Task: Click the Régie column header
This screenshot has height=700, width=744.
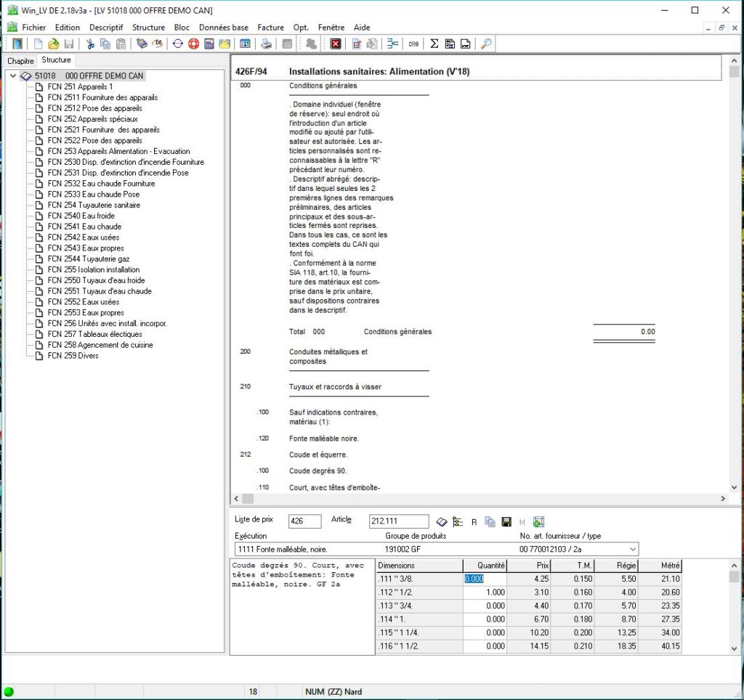Action: 616,566
